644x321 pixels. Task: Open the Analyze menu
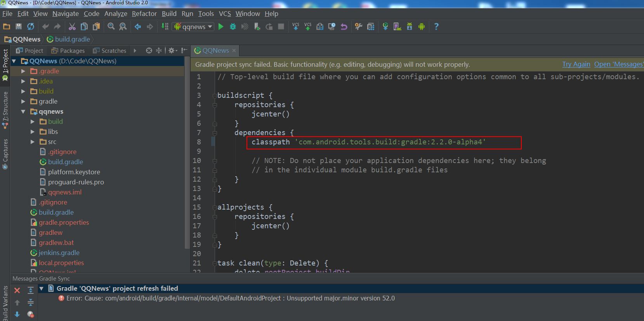pos(116,14)
